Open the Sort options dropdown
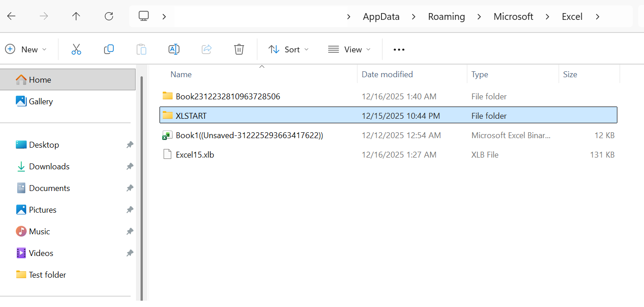Viewport: 644px width, 307px height. pos(288,49)
